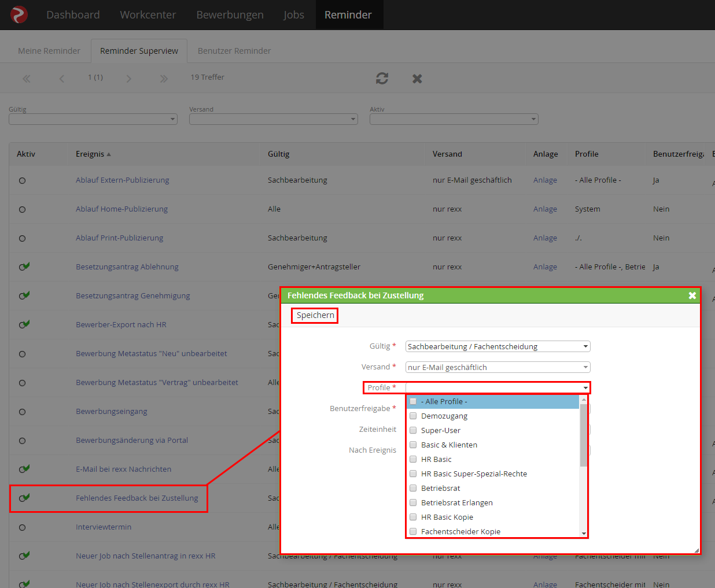Toggle active status of Bewerber-Export nach HR
The width and height of the screenshot is (715, 588).
click(24, 324)
